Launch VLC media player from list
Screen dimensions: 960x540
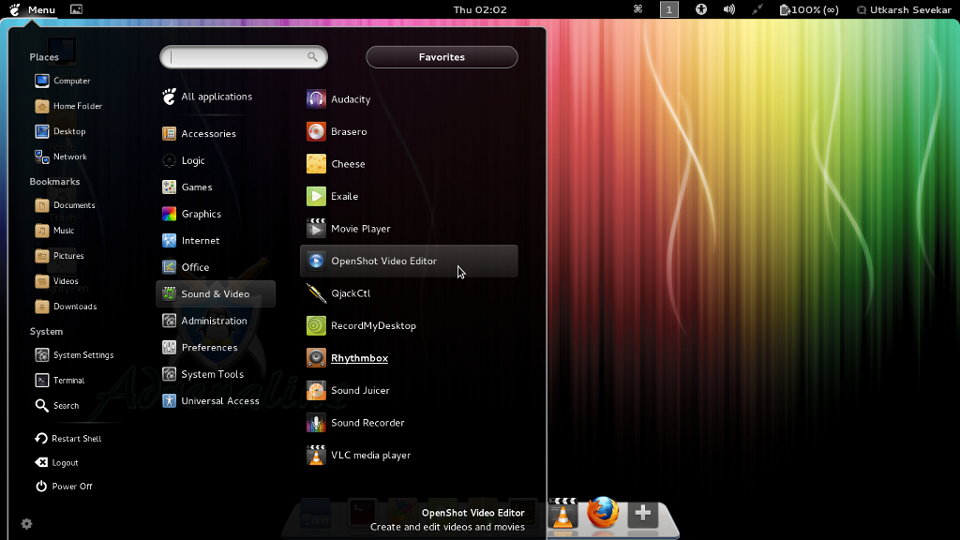click(370, 455)
